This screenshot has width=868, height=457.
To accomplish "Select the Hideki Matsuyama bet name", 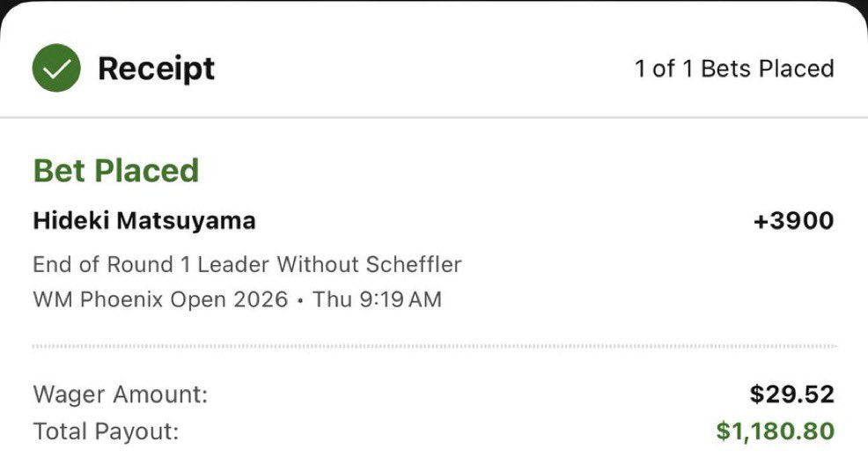I will (143, 220).
